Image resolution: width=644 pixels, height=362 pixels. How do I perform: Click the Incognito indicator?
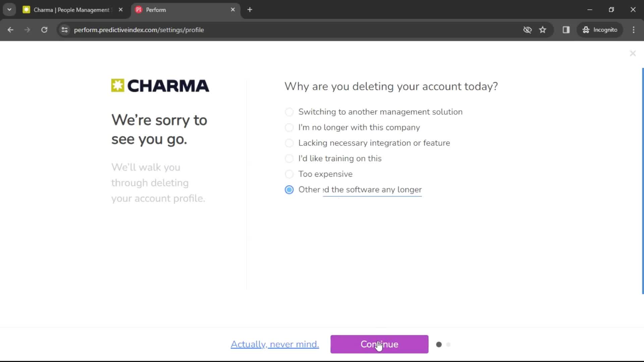pos(600,30)
